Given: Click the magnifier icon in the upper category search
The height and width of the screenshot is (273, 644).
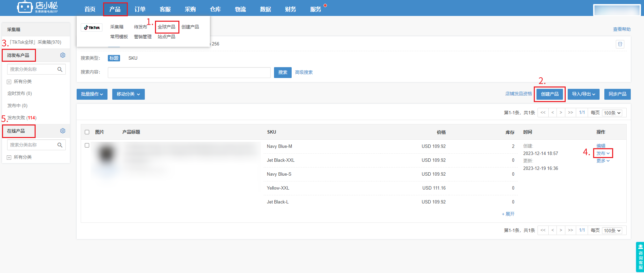Looking at the screenshot, I should [60, 70].
